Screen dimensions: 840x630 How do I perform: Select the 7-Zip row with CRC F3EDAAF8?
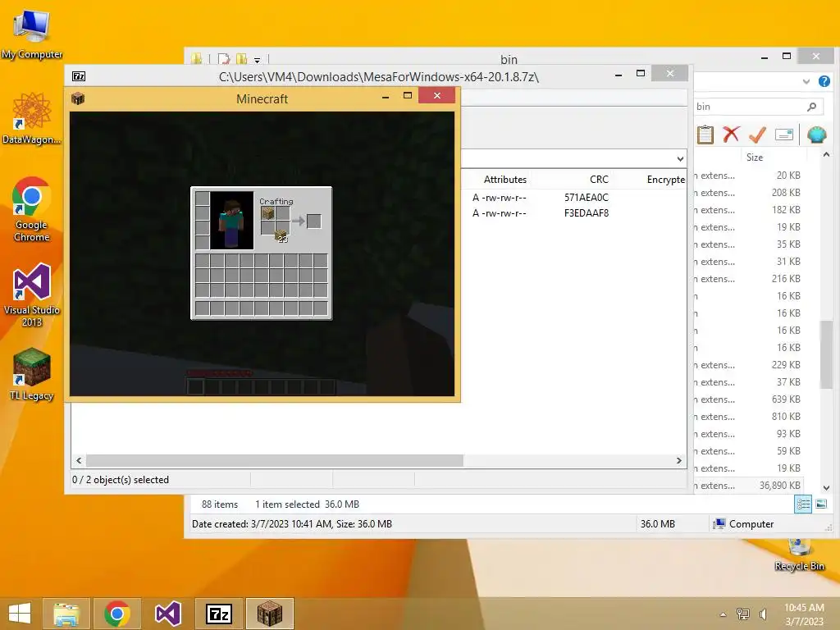point(573,213)
